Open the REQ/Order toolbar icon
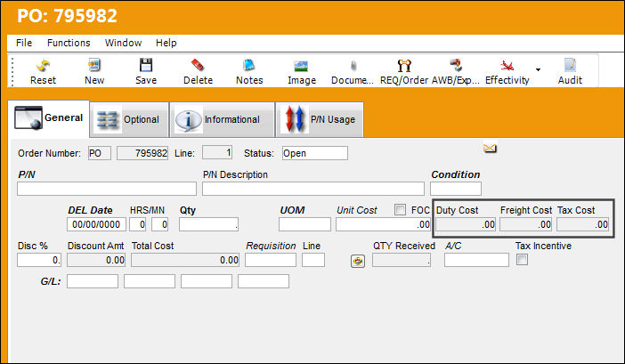 [x=404, y=65]
